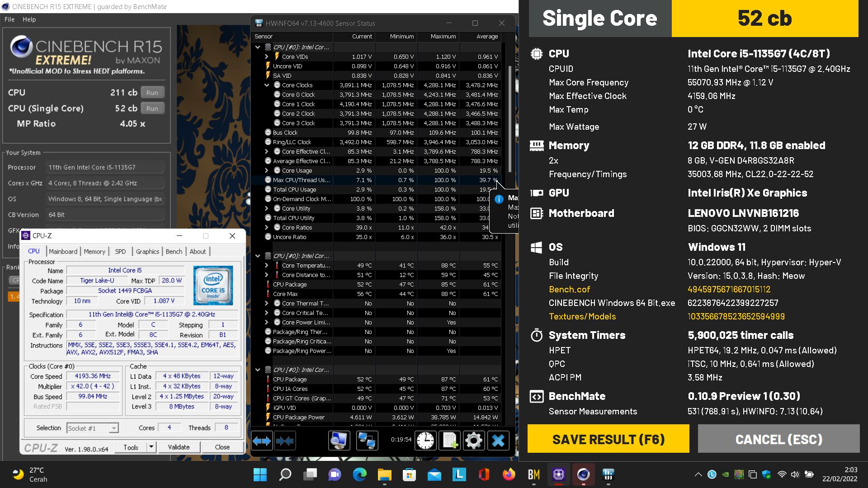Click HWiNFO logging sheet icon
Screen dimensions: 868x488
point(450,441)
